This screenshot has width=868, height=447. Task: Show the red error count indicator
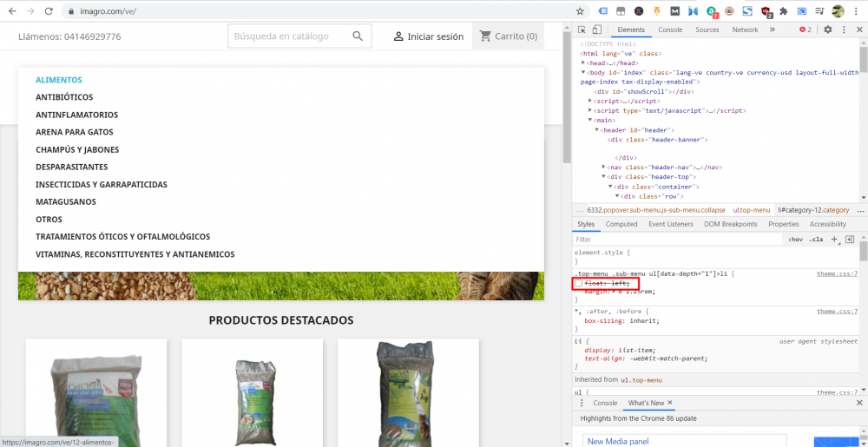click(x=806, y=30)
